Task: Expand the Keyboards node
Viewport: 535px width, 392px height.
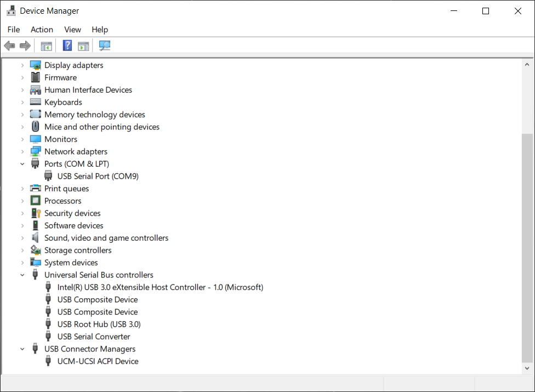Action: (x=22, y=103)
